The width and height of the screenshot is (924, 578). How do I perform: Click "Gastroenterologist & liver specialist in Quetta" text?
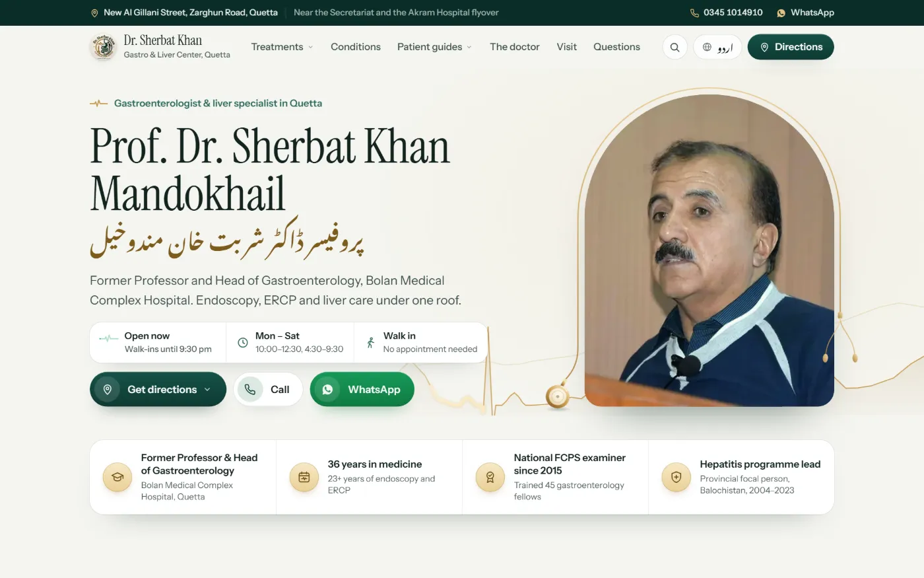click(x=218, y=103)
